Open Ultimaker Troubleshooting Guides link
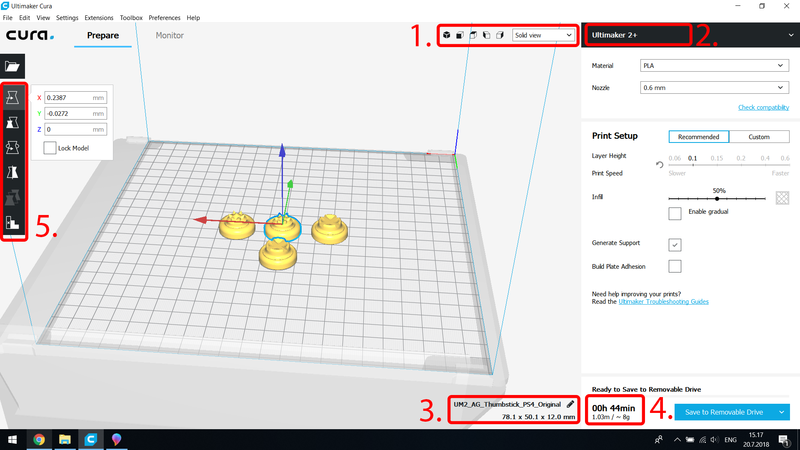The height and width of the screenshot is (450, 800). click(x=663, y=302)
